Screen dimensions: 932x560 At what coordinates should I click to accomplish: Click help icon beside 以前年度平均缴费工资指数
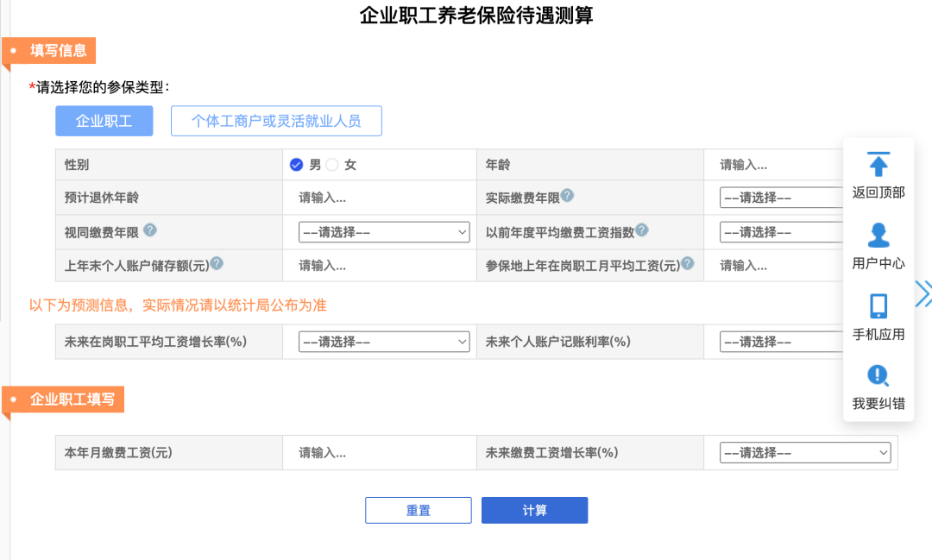642,230
